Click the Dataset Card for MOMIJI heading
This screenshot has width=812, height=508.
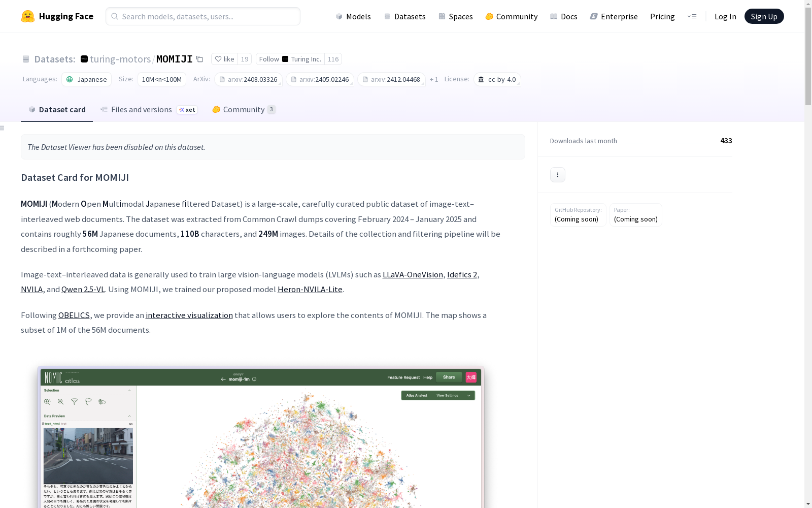click(x=75, y=177)
